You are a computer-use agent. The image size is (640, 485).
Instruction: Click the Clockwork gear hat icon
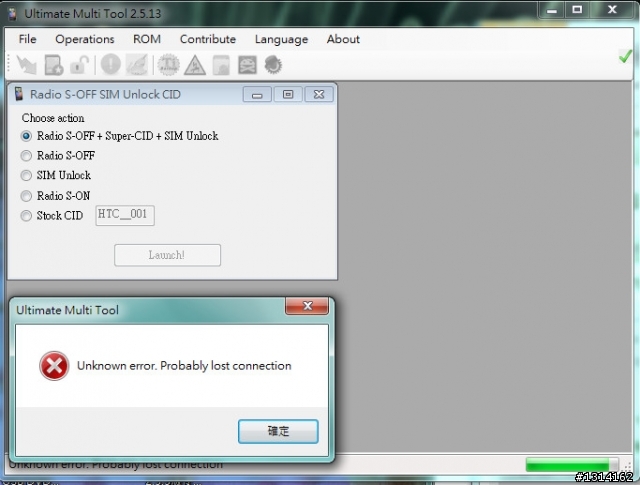[x=273, y=65]
